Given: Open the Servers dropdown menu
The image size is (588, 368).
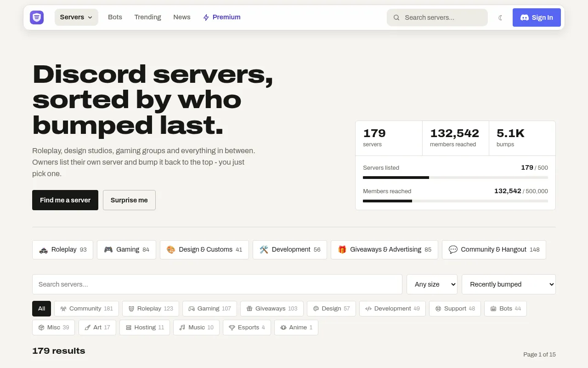Looking at the screenshot, I should tap(76, 17).
